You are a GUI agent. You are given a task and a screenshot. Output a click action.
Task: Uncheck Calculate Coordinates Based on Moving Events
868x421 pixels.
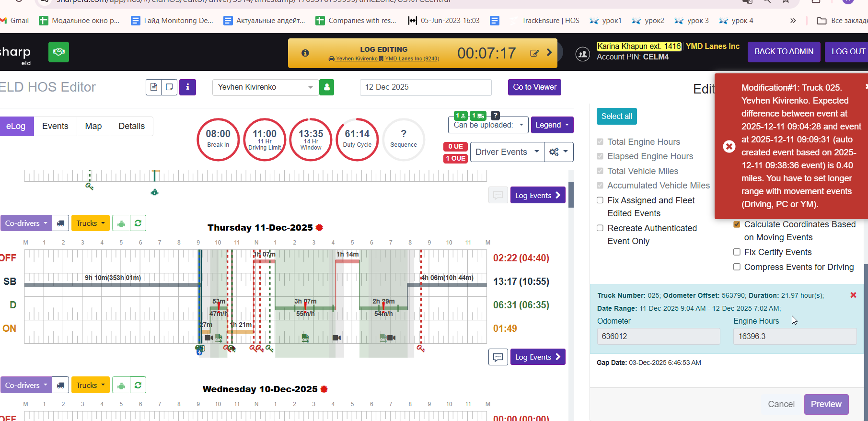(737, 224)
